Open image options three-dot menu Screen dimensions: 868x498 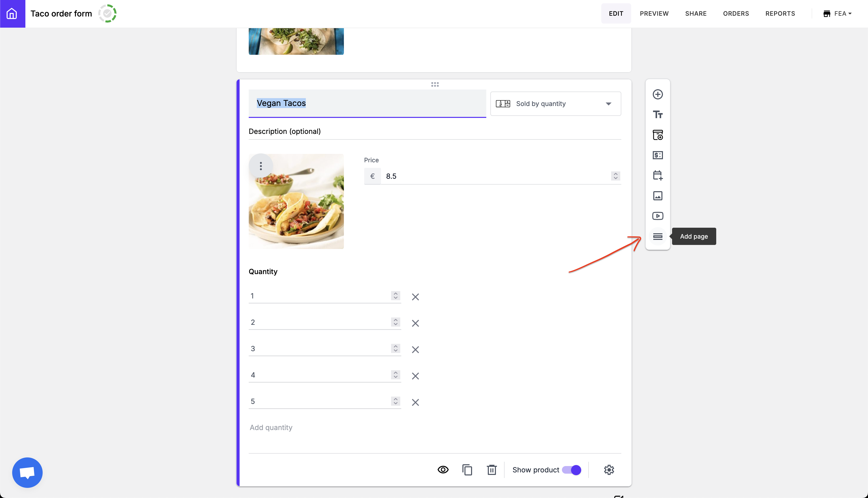coord(261,166)
